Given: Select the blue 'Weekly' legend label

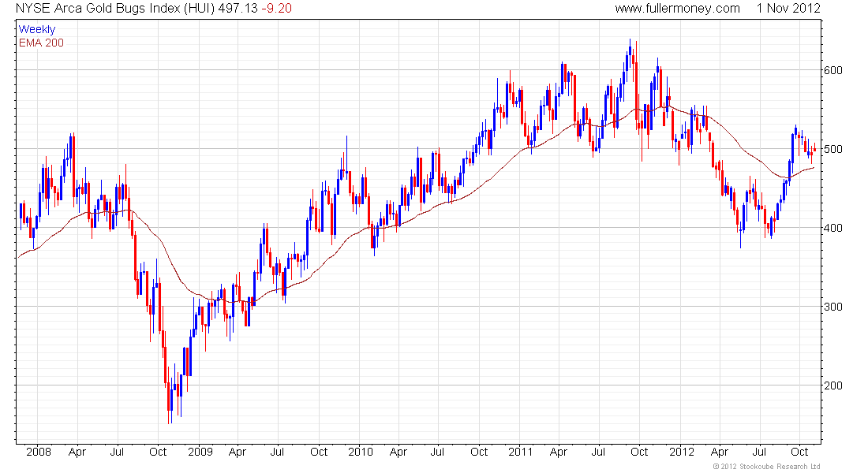Looking at the screenshot, I should (37, 29).
